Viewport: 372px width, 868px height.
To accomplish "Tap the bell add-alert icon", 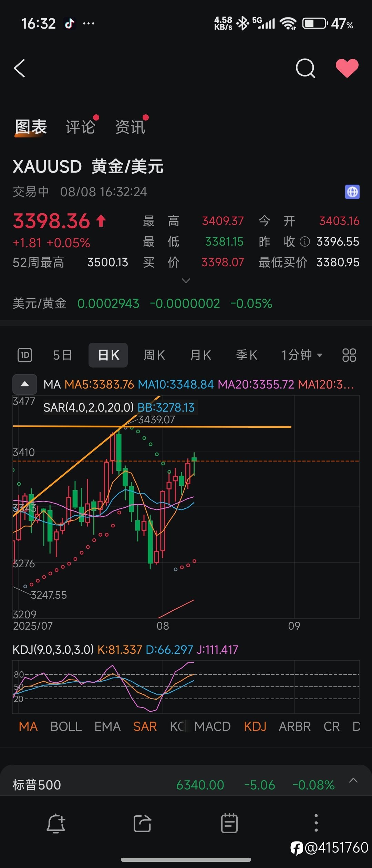I will tap(56, 824).
